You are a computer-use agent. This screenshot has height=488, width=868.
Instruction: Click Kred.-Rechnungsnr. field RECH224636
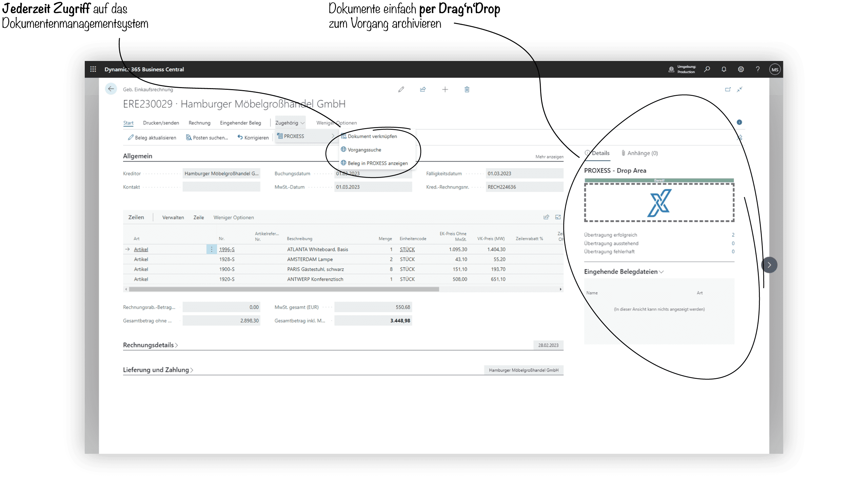(x=525, y=187)
